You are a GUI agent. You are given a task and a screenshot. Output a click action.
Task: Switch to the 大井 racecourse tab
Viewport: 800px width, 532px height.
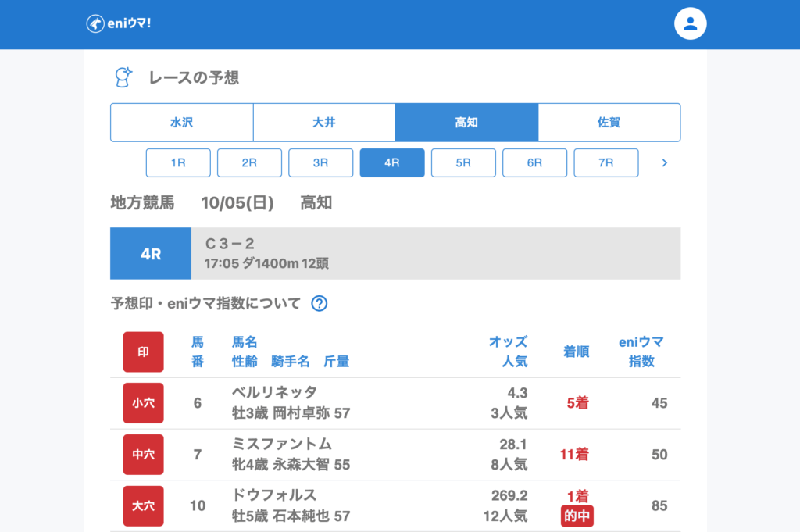[x=324, y=123]
